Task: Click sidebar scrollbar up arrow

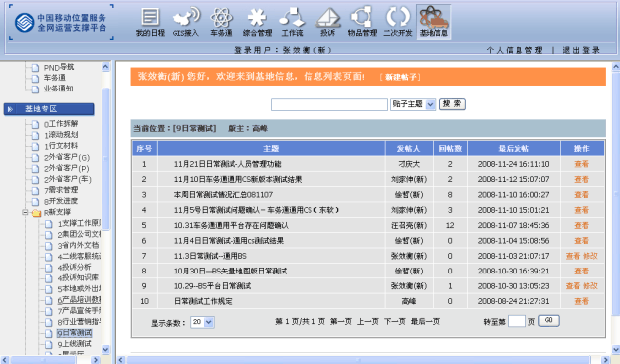Action: (x=105, y=67)
